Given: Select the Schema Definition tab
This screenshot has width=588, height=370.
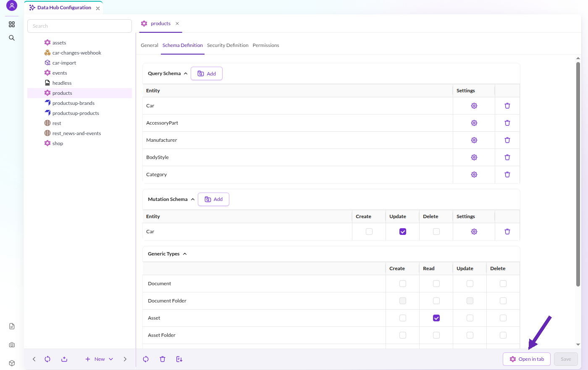Looking at the screenshot, I should pos(183,45).
